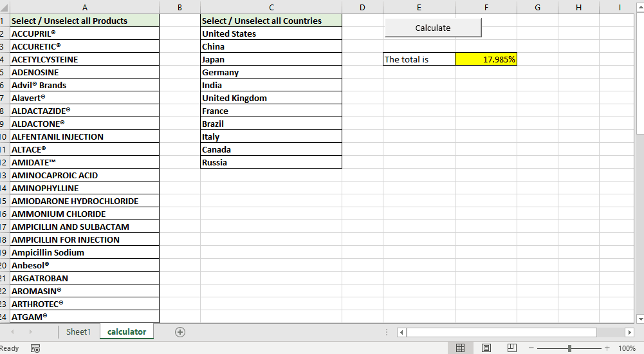
Task: Select the Advil Brands cell
Action: click(85, 85)
